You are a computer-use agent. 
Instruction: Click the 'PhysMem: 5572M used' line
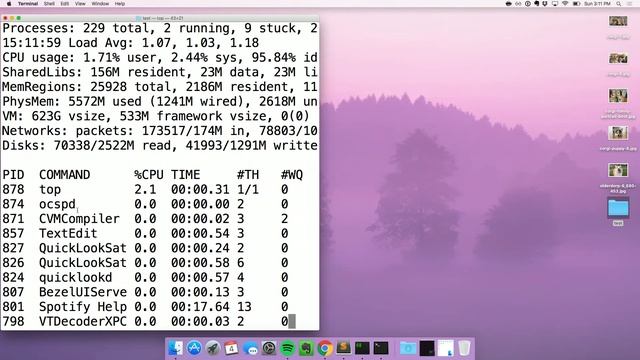160,102
